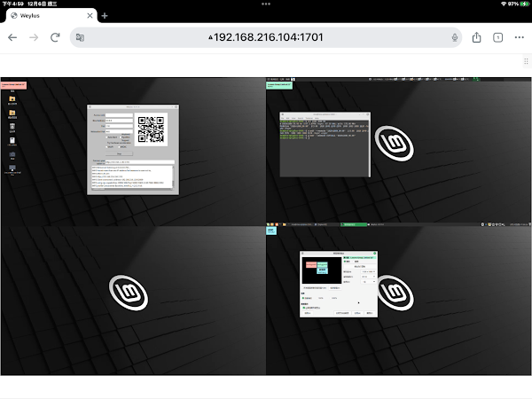Click the Access code field in Weylus window
532x399 pixels.
119,115
